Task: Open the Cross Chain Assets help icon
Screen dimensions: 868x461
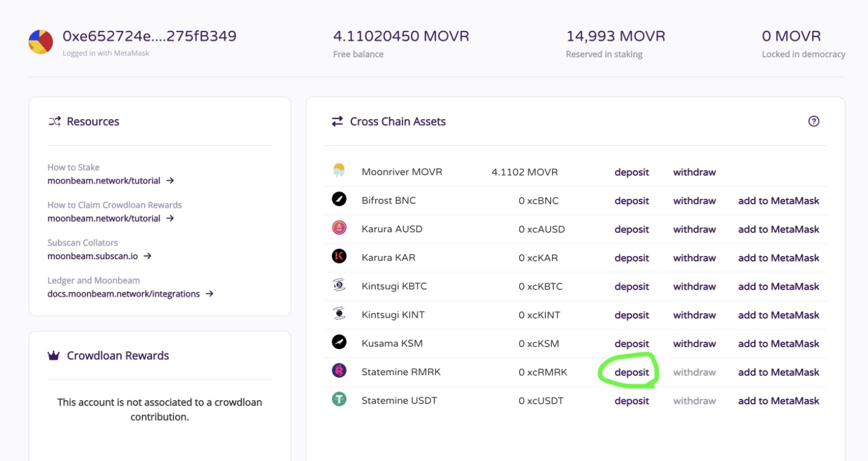Action: coord(814,122)
